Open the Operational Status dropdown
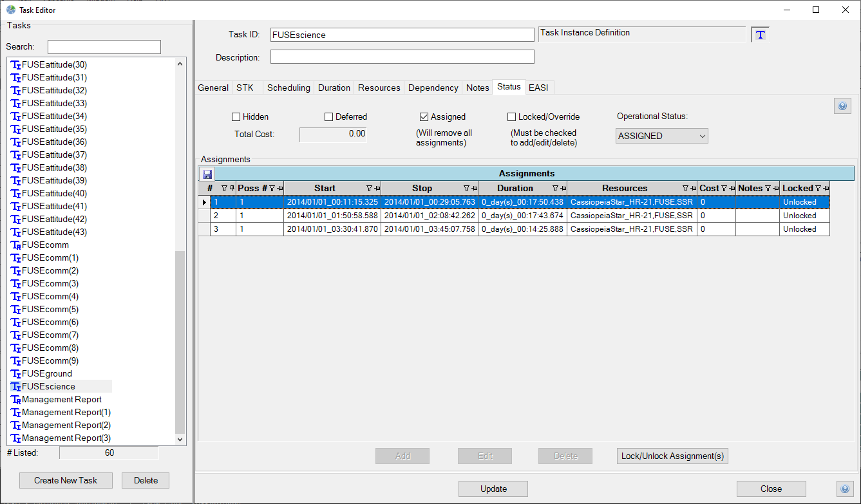Screen dimensions: 861x504 pos(661,136)
